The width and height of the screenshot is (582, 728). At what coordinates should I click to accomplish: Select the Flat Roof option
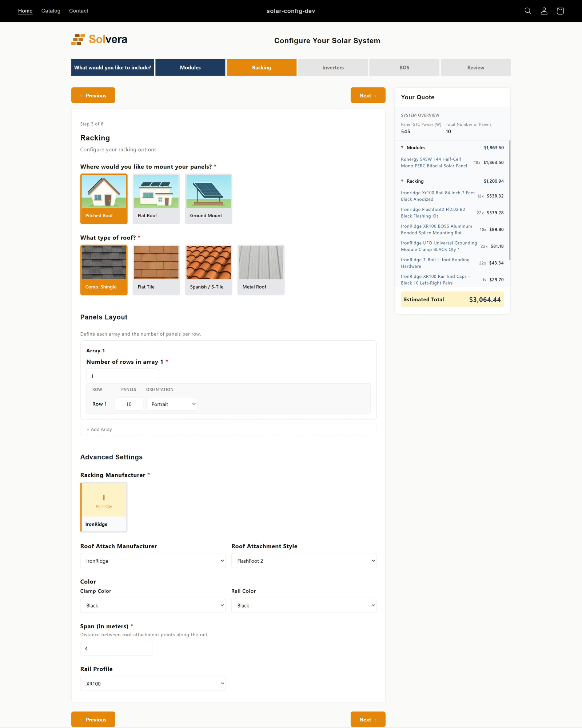[156, 199]
